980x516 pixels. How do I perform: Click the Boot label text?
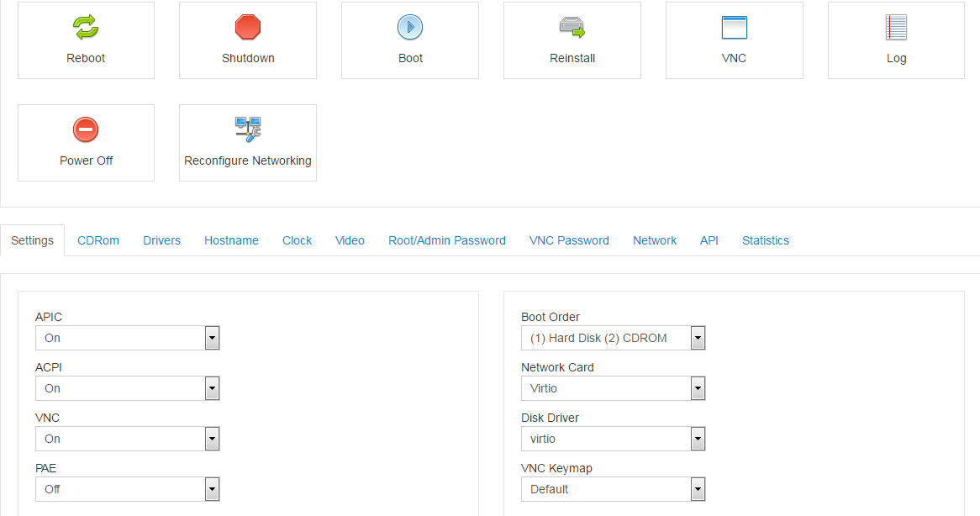[411, 58]
